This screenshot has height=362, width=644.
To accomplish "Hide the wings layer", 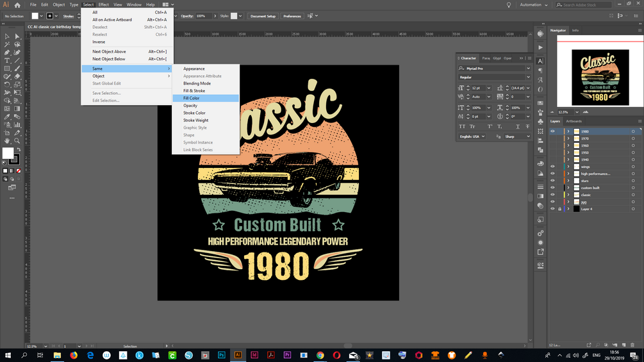I will 552,167.
